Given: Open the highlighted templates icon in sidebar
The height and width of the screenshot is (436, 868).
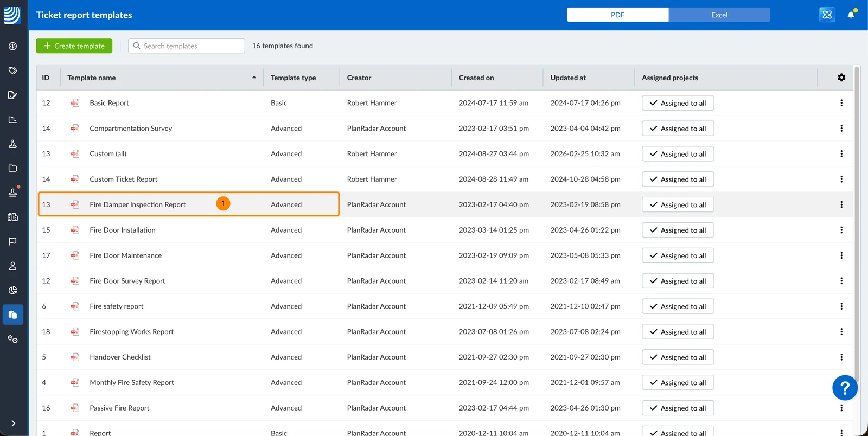Looking at the screenshot, I should (12, 315).
